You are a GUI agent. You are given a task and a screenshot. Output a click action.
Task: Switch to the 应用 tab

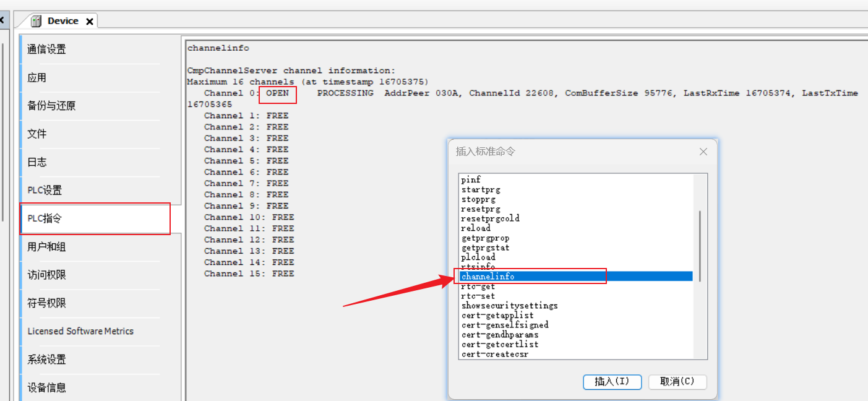(37, 78)
